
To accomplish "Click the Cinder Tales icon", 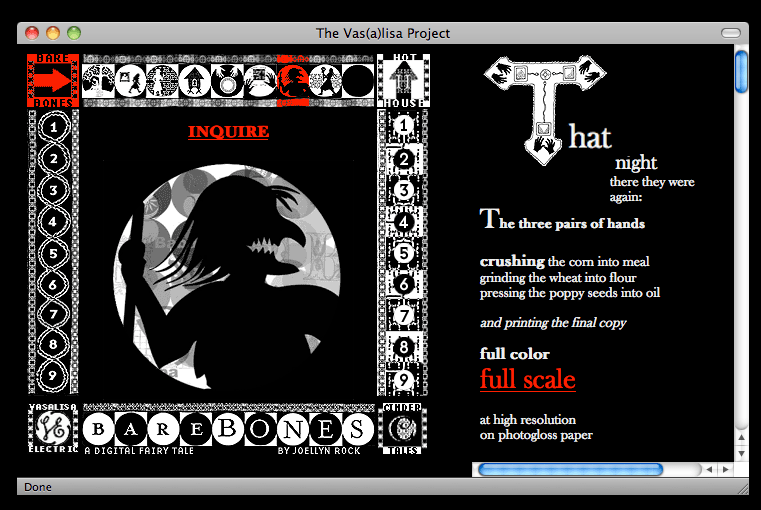I will [402, 429].
